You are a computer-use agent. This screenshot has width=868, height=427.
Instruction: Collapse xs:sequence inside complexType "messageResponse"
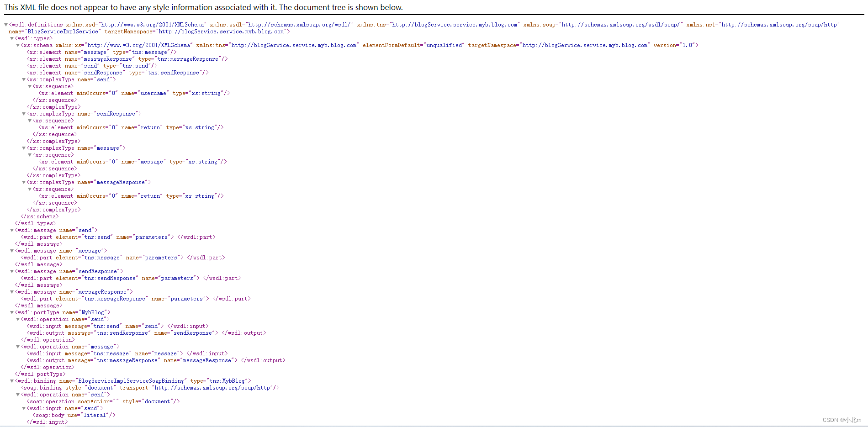coord(30,189)
